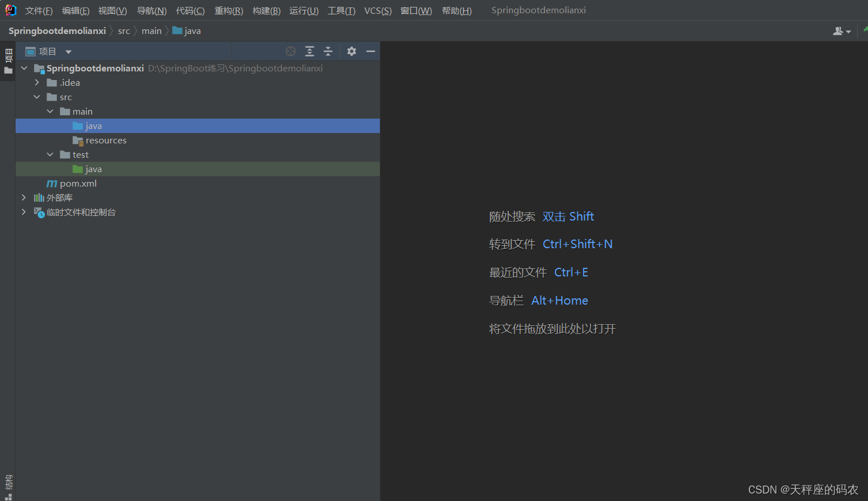Click the project view window icon beside 项目
The image size is (868, 501).
point(31,51)
